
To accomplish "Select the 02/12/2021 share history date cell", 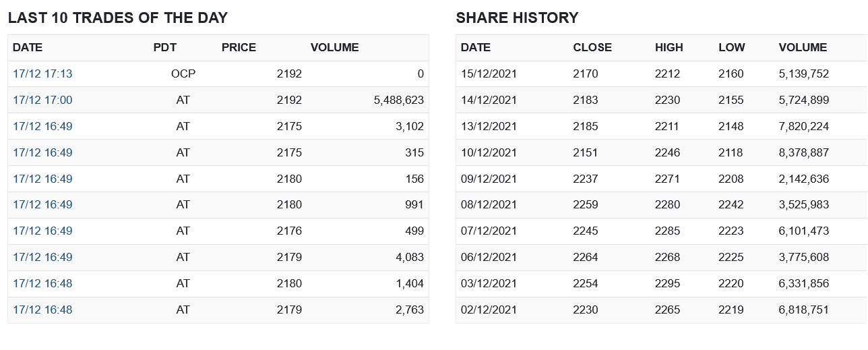I will pyautogui.click(x=489, y=310).
